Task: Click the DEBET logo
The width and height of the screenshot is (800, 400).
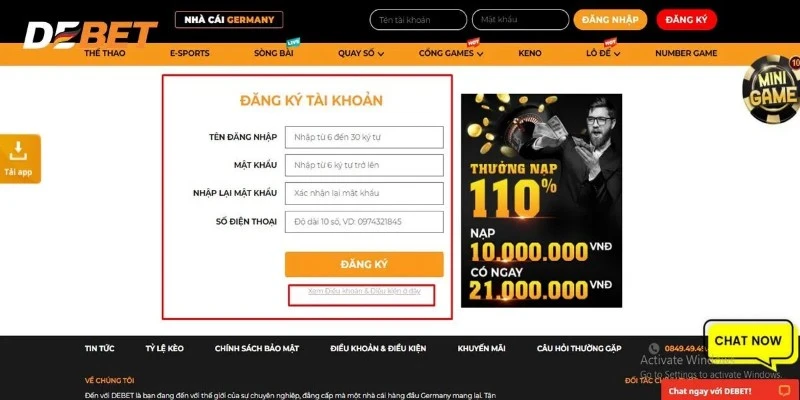Action: 90,34
